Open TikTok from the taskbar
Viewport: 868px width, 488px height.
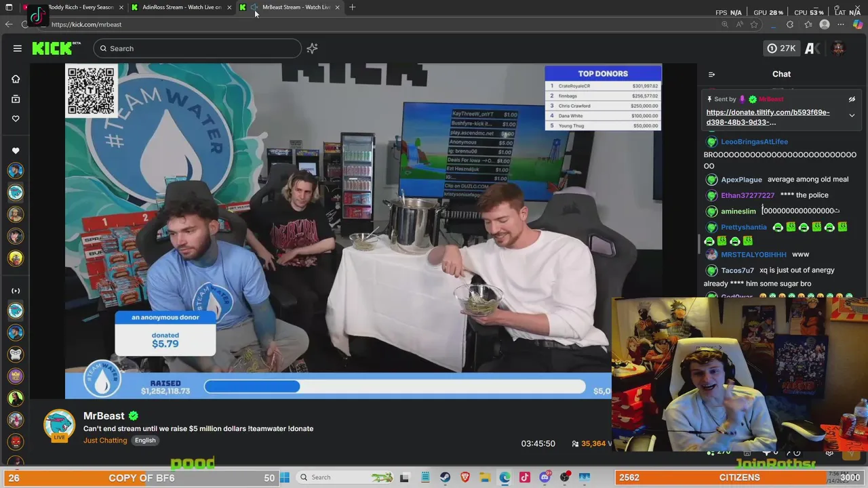(524, 477)
